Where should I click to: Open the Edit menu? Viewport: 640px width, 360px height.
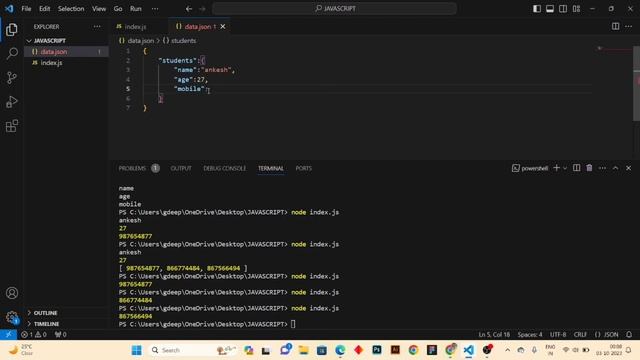point(44,9)
